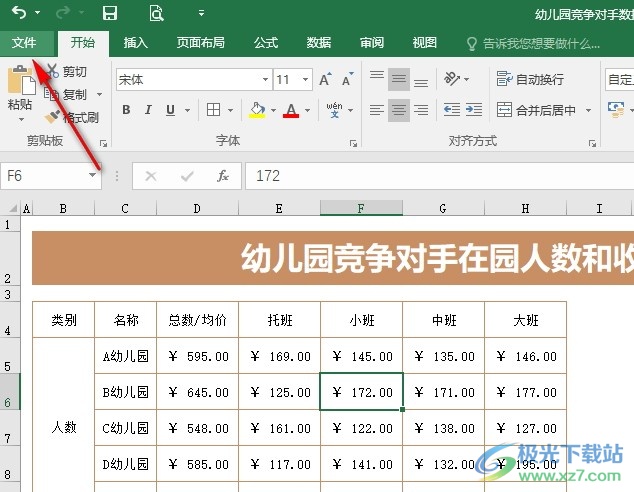Screen dimensions: 634x492
Task: Open the 复制 dropdown arrow
Action: (x=99, y=94)
